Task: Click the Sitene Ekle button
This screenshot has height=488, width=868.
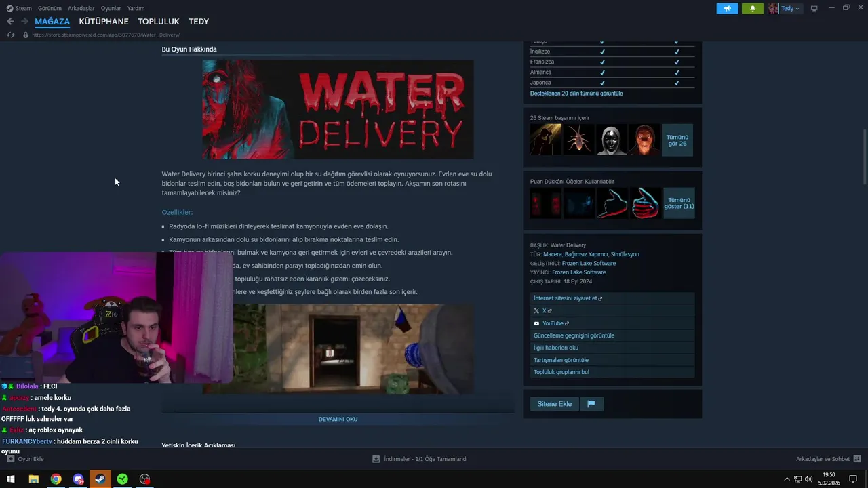Action: [555, 404]
